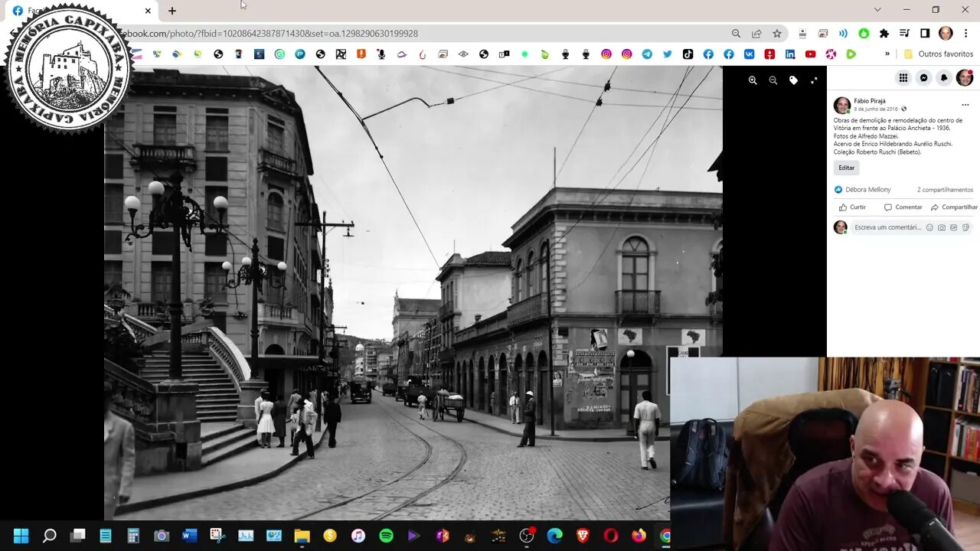
Task: Click the Comentar button
Action: pos(903,207)
